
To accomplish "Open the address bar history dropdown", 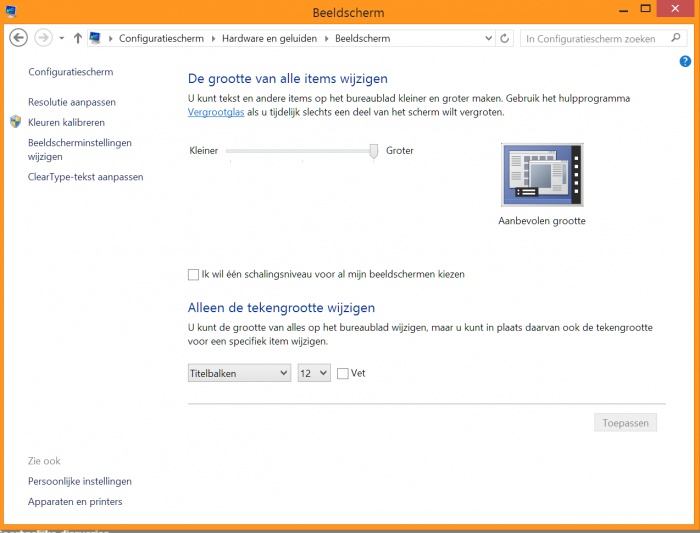I will (488, 38).
